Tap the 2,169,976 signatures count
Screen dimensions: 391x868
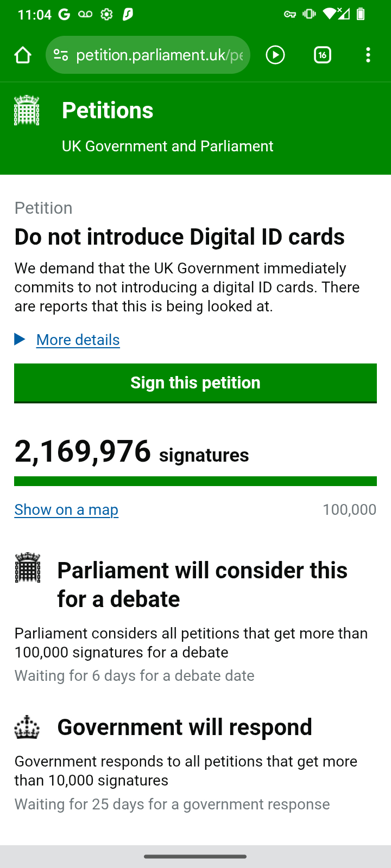(83, 451)
